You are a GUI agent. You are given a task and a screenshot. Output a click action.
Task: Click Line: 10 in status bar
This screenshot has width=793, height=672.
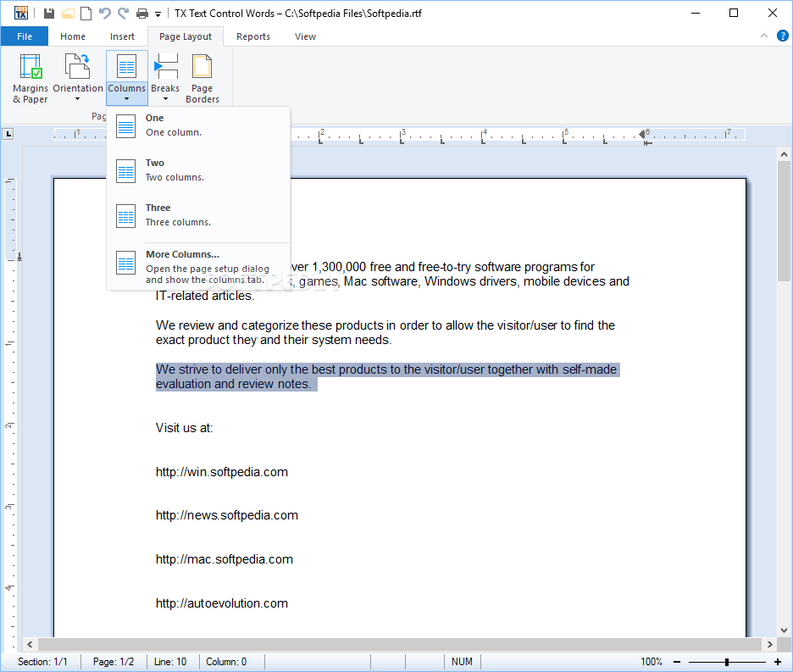tap(170, 662)
